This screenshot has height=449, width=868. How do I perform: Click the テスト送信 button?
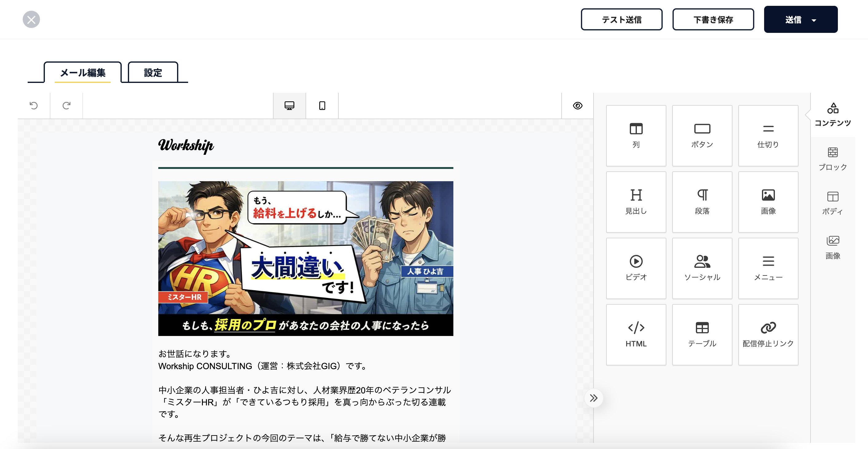click(621, 20)
